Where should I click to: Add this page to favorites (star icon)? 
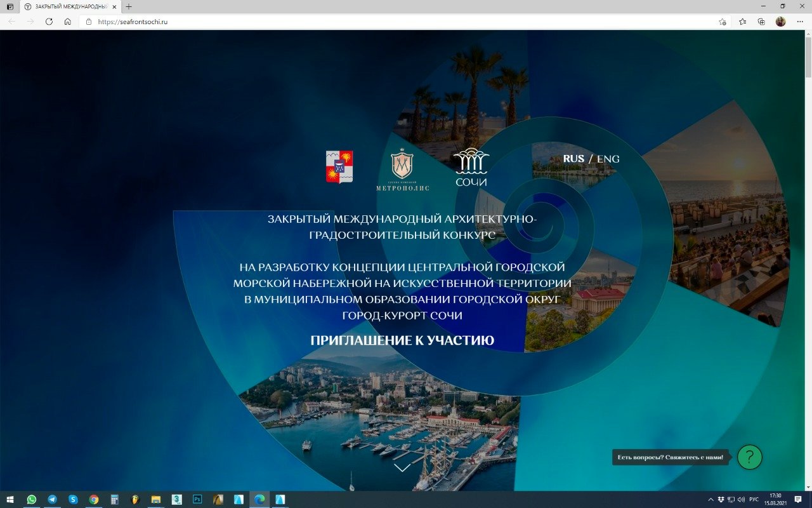(722, 22)
